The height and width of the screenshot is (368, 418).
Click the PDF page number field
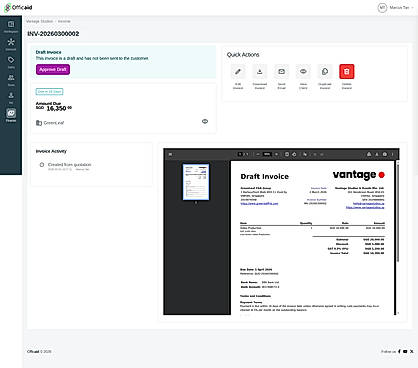point(240,154)
